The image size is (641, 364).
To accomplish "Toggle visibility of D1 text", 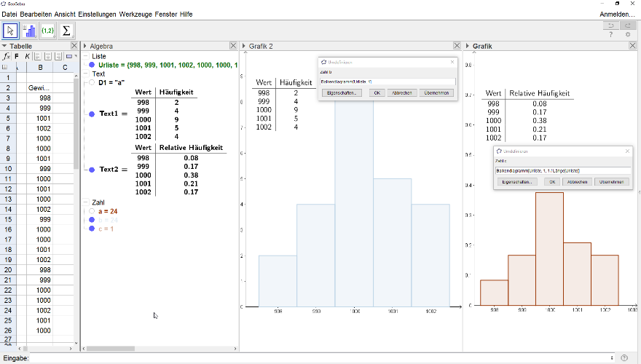I will click(92, 82).
